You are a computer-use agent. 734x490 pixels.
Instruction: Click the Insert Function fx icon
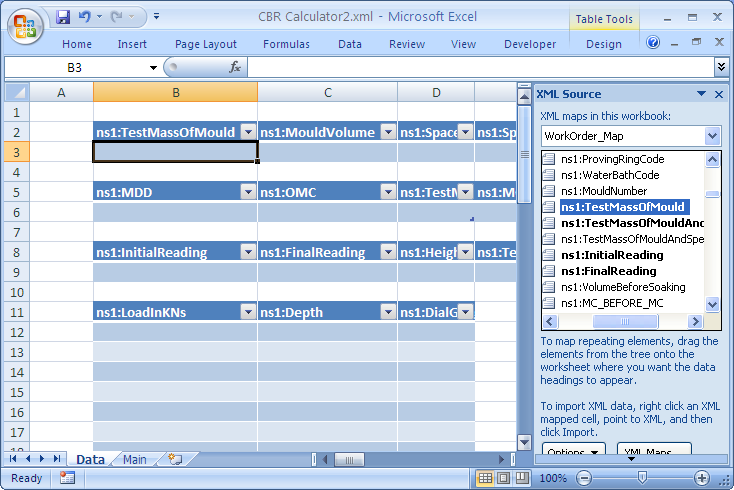click(x=235, y=67)
